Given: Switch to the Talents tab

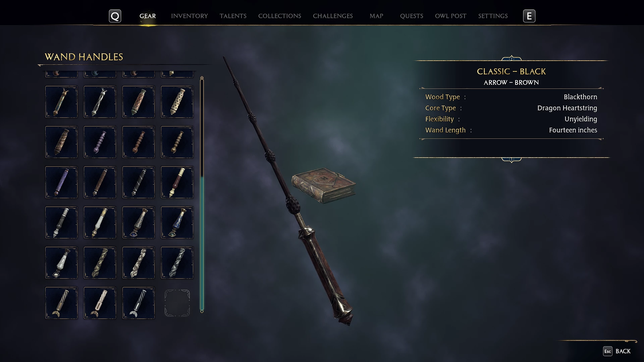Looking at the screenshot, I should [x=233, y=16].
